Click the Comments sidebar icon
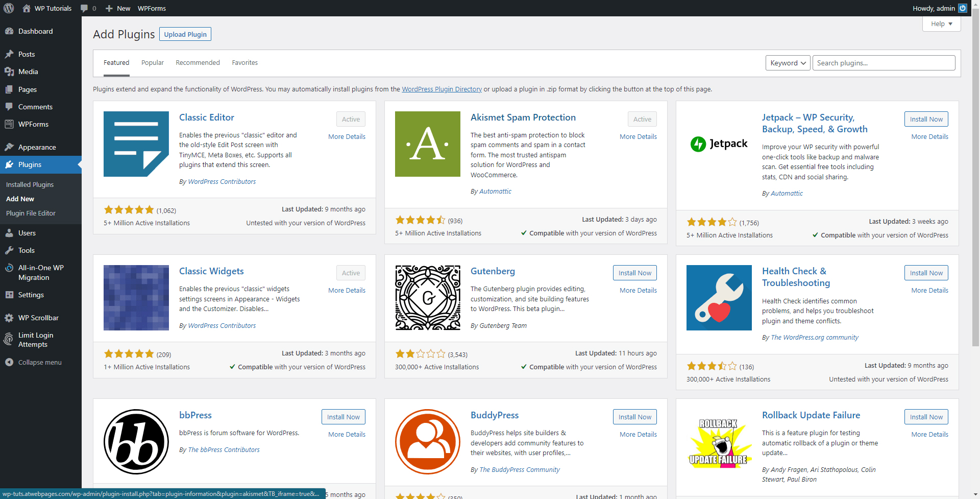This screenshot has width=980, height=499. coord(9,107)
